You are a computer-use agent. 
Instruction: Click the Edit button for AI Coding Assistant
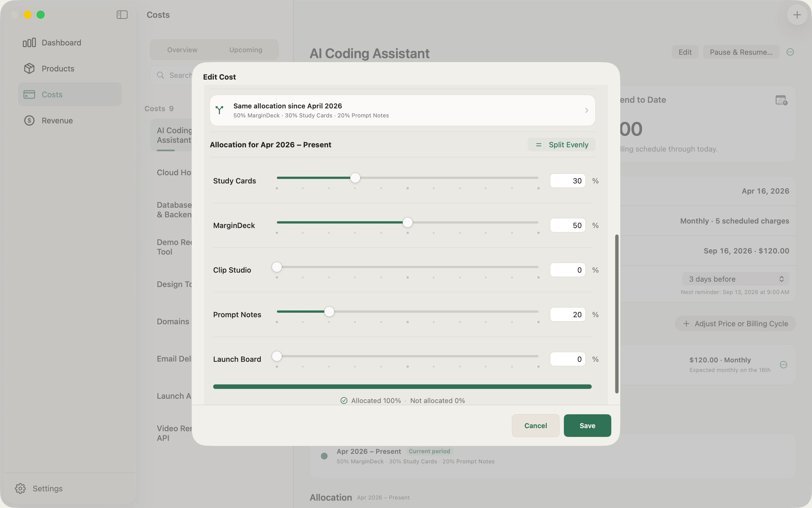pyautogui.click(x=685, y=52)
